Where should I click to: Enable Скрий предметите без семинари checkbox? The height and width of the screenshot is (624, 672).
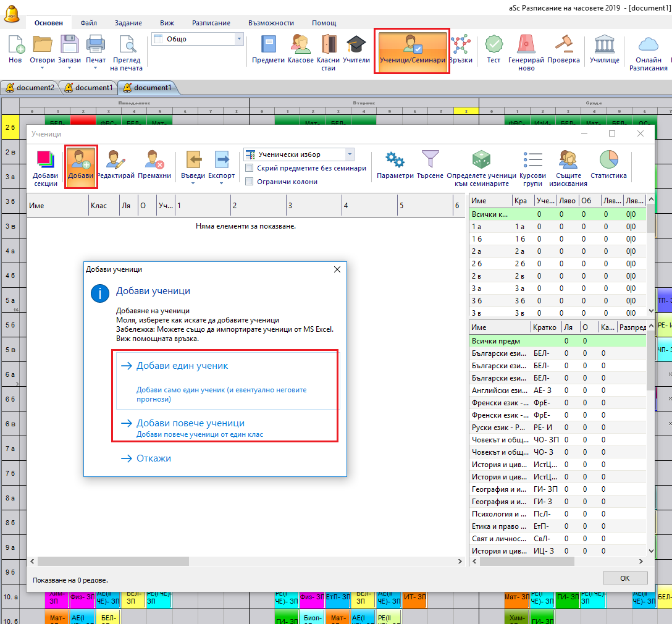(x=250, y=168)
